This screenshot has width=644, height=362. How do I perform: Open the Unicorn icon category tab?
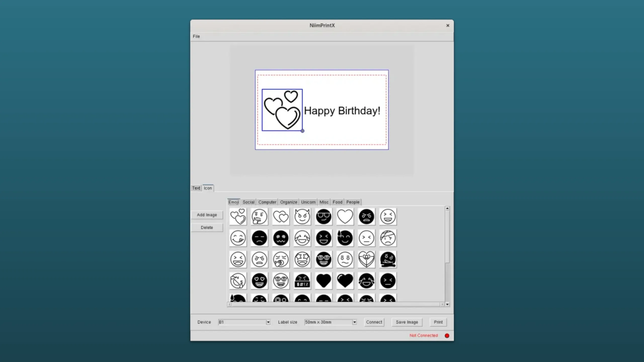308,202
